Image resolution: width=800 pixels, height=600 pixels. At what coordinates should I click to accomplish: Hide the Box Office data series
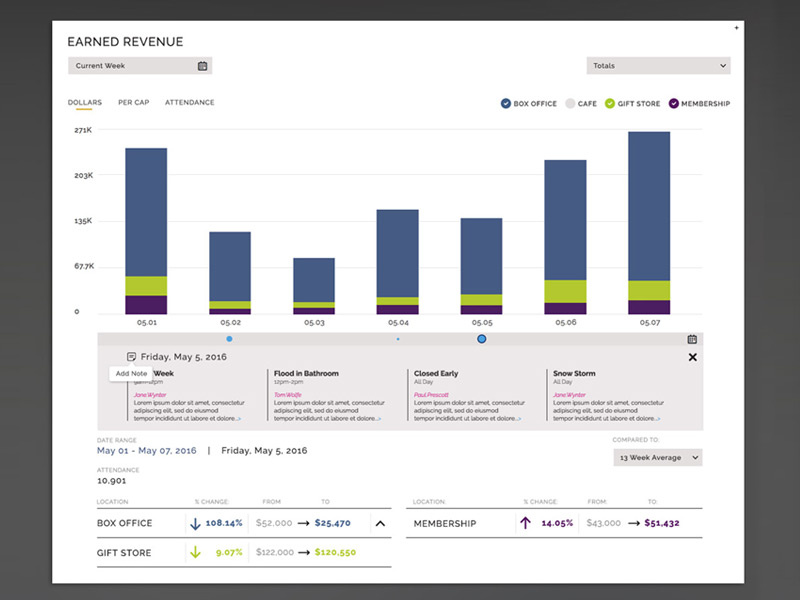506,103
